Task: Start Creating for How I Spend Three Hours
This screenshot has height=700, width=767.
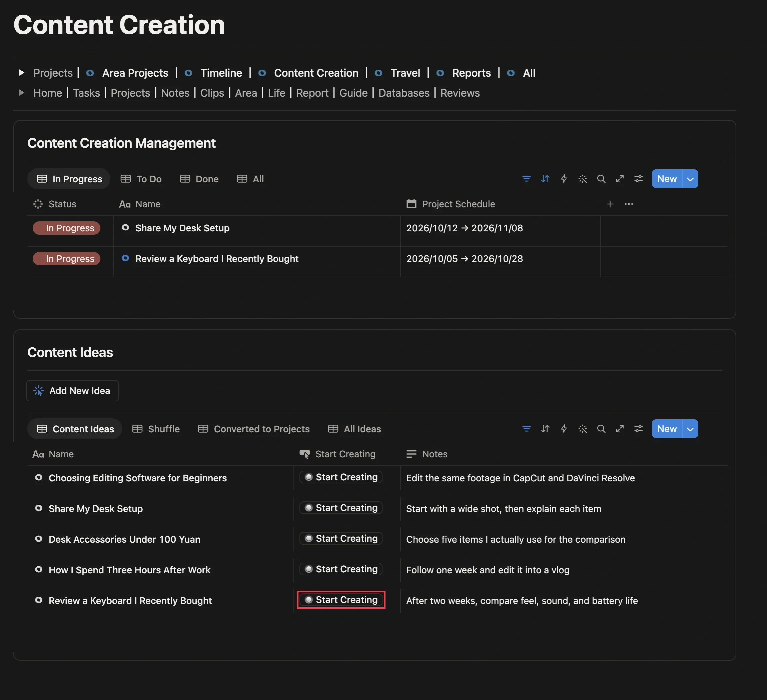Action: coord(341,569)
